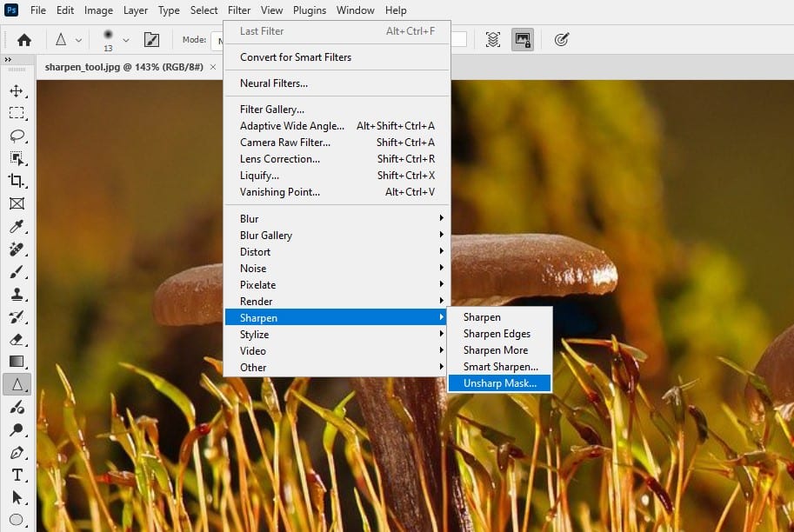Open Camera Raw Filter
The image size is (794, 532).
[285, 143]
